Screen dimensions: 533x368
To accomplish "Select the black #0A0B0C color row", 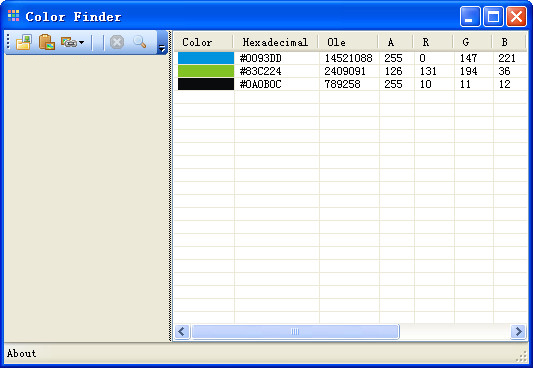I will (x=351, y=84).
